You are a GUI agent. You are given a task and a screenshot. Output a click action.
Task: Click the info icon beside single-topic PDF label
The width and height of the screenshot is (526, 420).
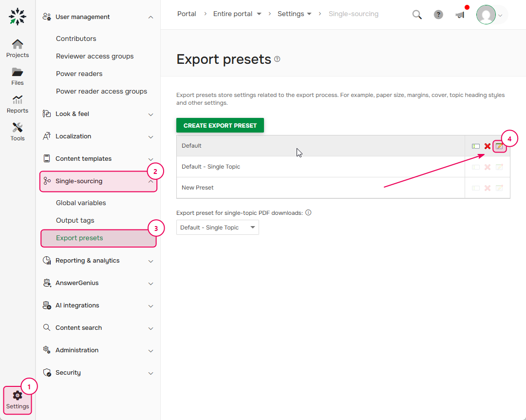[308, 212]
